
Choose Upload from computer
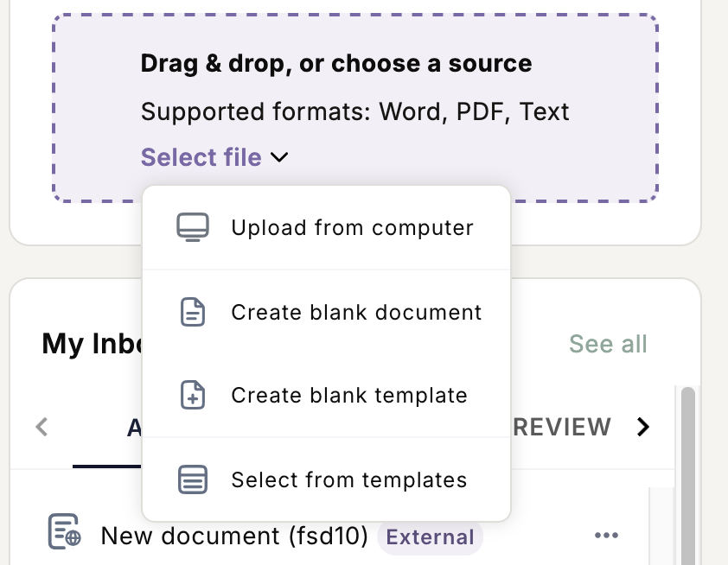[327, 228]
